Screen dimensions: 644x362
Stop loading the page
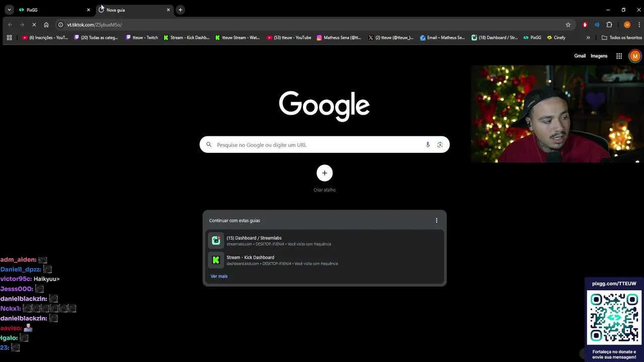click(34, 25)
